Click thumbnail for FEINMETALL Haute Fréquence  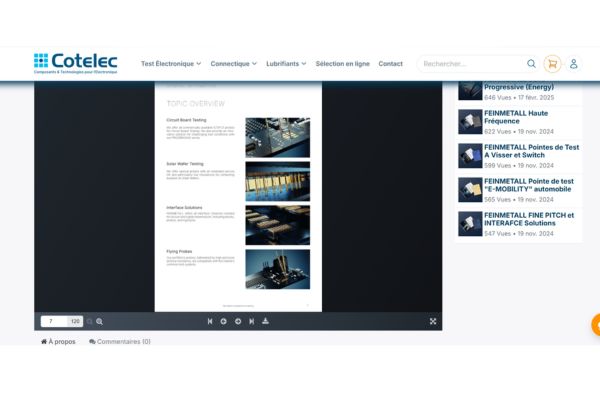pyautogui.click(x=470, y=122)
